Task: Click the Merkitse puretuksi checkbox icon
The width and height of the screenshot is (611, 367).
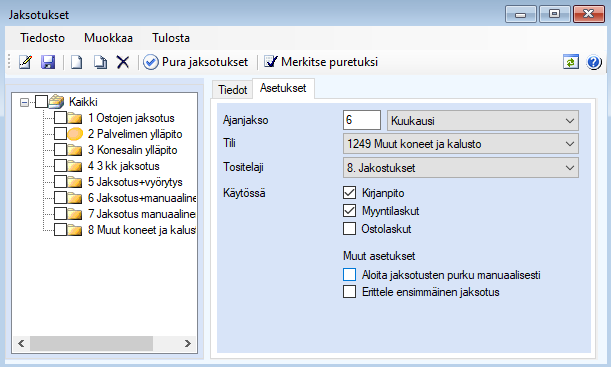Action: (x=271, y=62)
